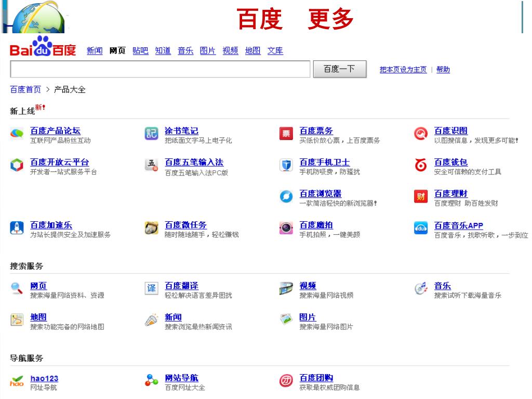Image resolution: width=532 pixels, height=399 pixels.
Task: Click the 百度翻译 译 icon
Action: [x=151, y=288]
